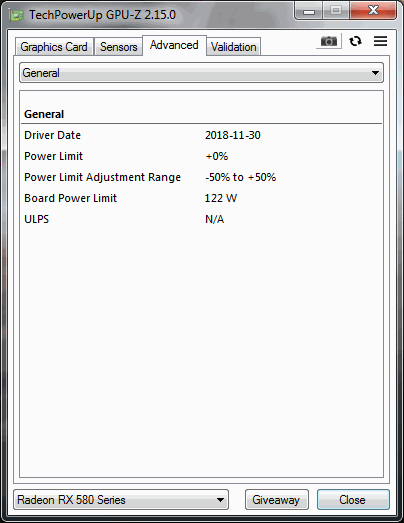
Task: Select the -50% to +50% value
Action: click(x=241, y=177)
